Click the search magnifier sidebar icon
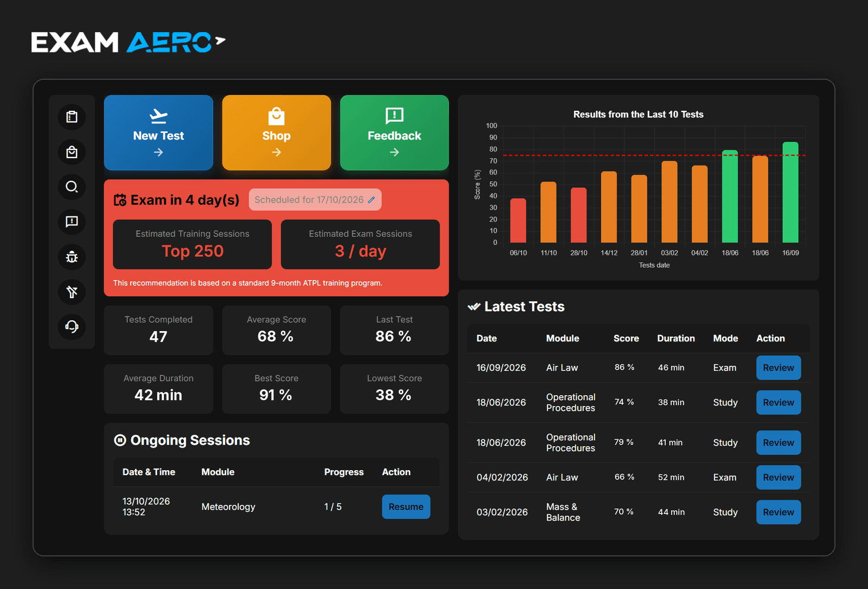 pos(72,187)
